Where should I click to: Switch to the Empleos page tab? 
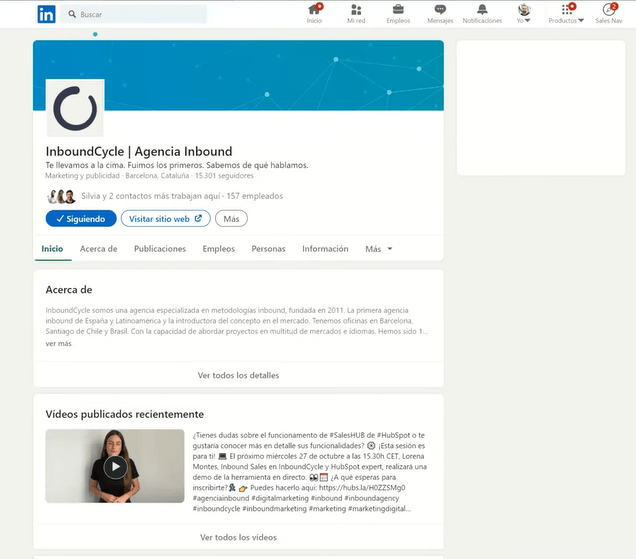click(219, 249)
